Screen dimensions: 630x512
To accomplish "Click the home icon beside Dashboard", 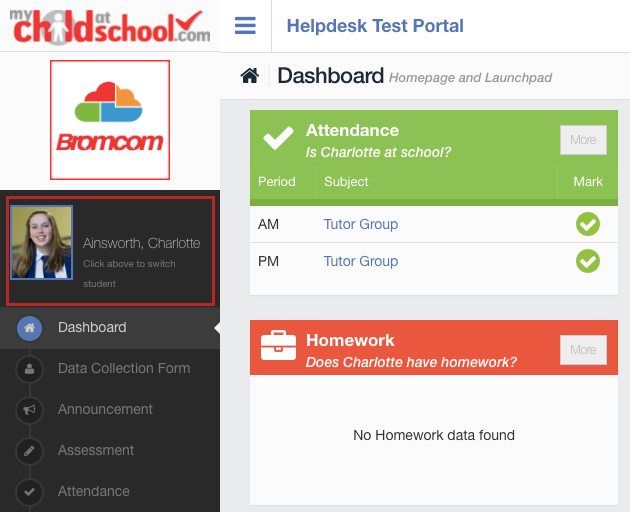I will pos(250,76).
